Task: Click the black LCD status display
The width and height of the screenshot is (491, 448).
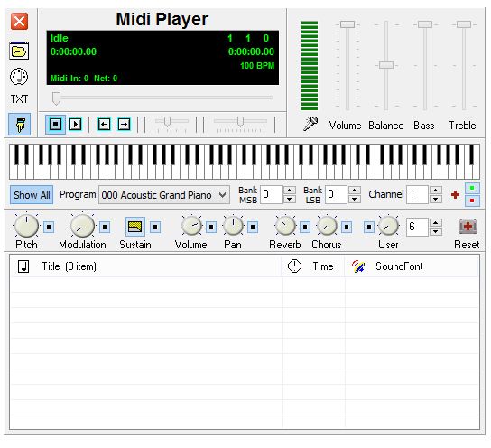Action: tap(162, 58)
